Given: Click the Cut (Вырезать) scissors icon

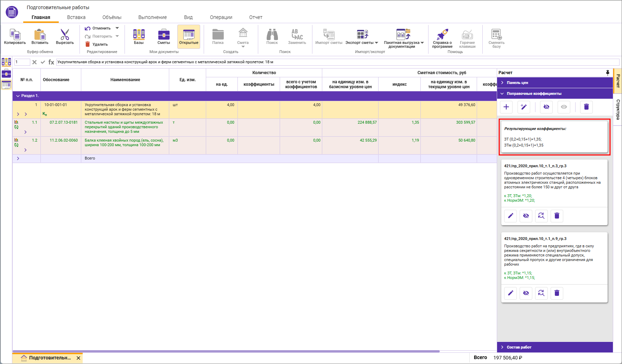Looking at the screenshot, I should (65, 35).
